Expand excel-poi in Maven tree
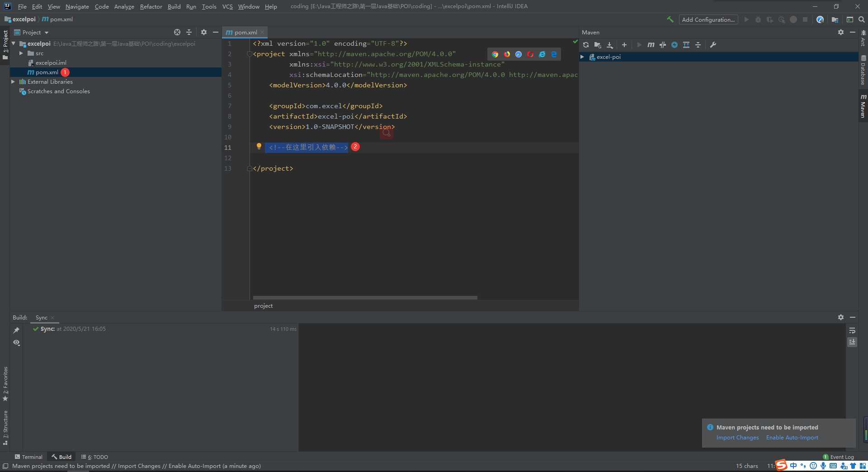Viewport: 868px width, 472px height. [582, 57]
